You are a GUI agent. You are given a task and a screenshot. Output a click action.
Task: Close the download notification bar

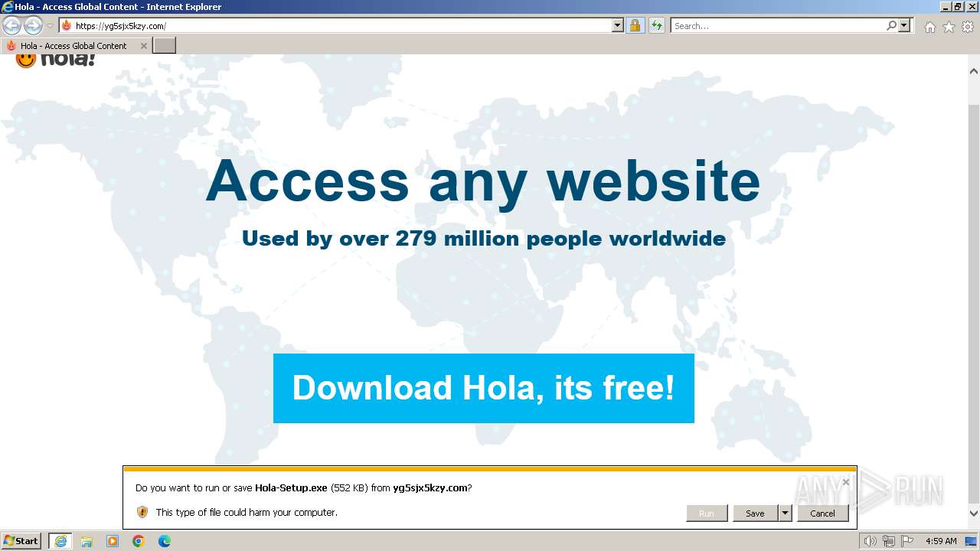point(845,482)
